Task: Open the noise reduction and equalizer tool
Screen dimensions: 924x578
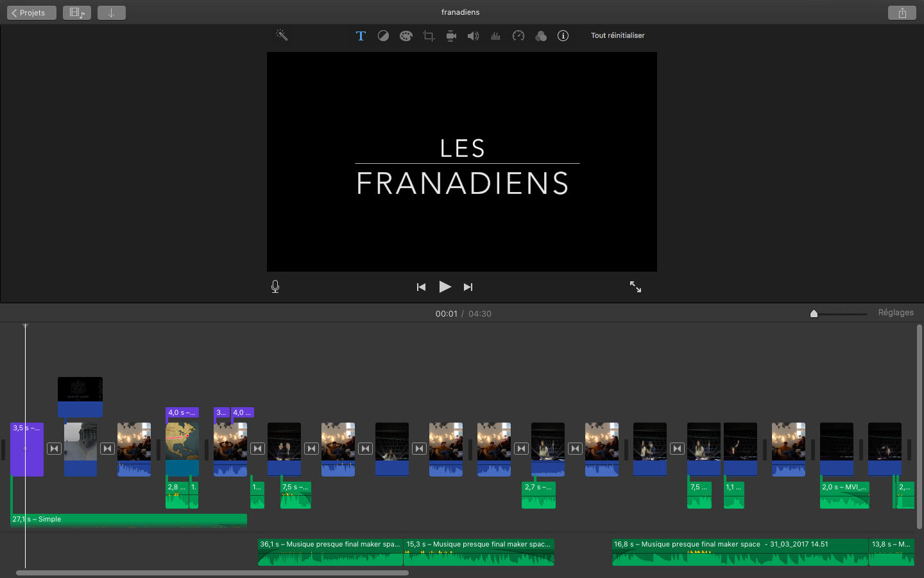Action: (495, 35)
